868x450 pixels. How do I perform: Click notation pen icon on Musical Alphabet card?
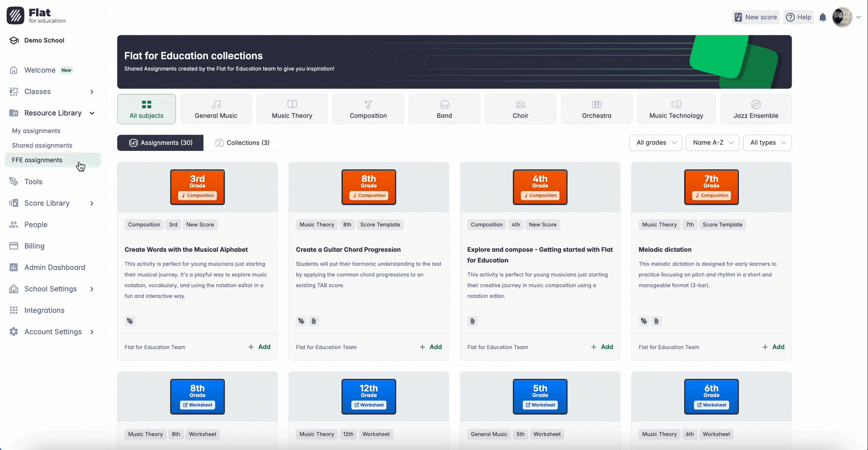[x=130, y=321]
